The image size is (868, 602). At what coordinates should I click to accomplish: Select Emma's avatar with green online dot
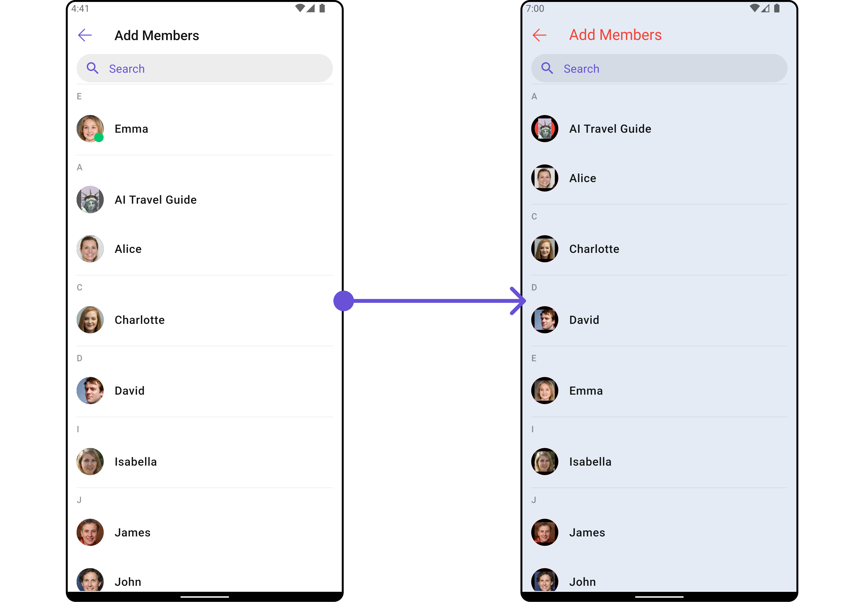coord(90,129)
